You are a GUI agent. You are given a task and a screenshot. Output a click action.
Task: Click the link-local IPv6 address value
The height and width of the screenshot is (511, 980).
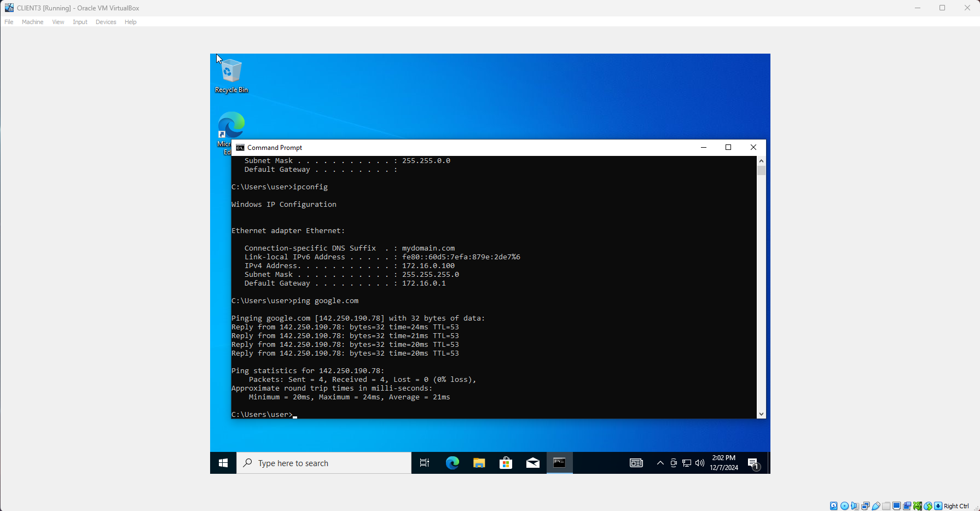point(461,257)
